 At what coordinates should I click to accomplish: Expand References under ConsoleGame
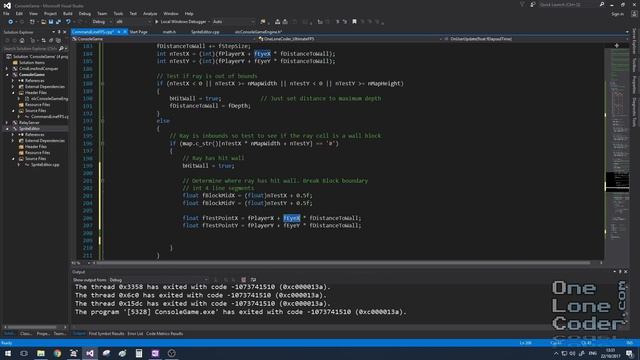[13, 81]
